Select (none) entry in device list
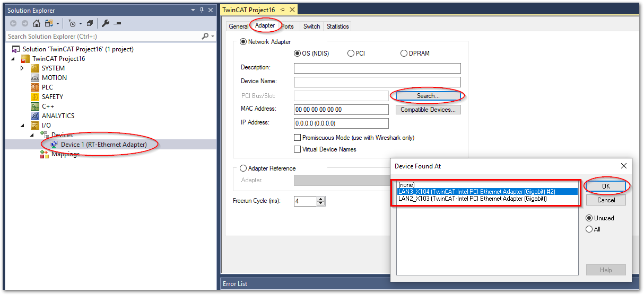Image resolution: width=644 pixels, height=295 pixels. click(x=488, y=185)
